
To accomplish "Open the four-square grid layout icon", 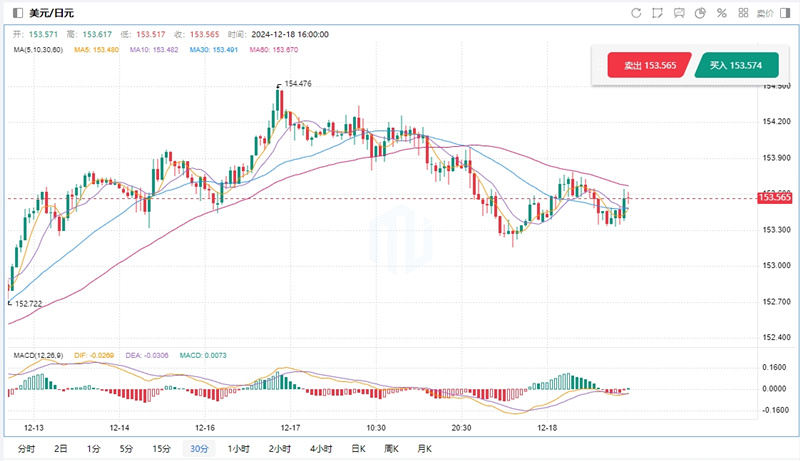I will (743, 13).
